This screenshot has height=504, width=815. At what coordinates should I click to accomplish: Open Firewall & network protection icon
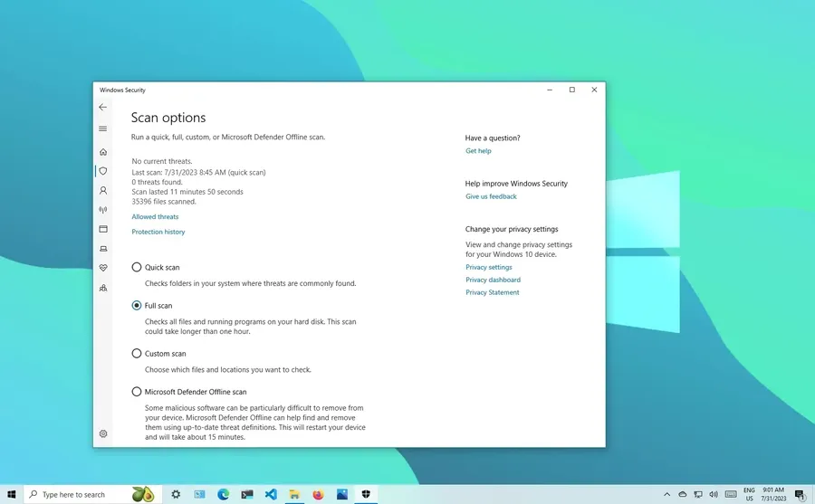click(x=103, y=210)
